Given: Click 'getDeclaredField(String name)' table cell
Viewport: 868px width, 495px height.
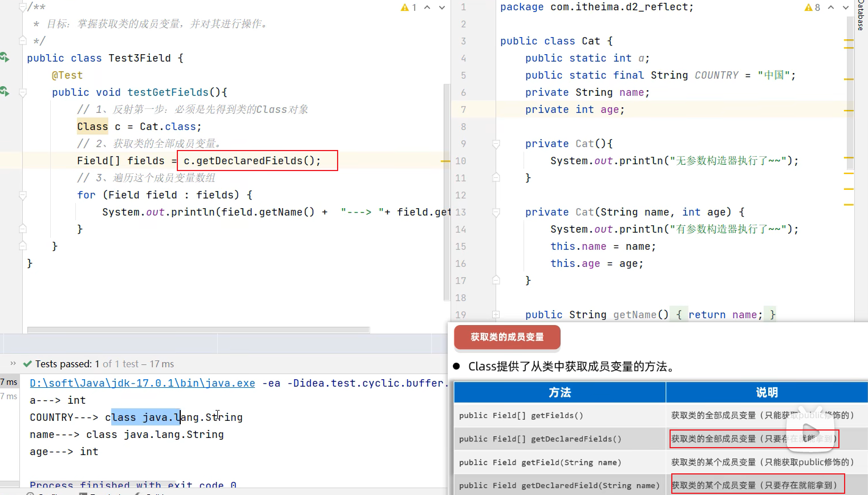Looking at the screenshot, I should (560, 485).
